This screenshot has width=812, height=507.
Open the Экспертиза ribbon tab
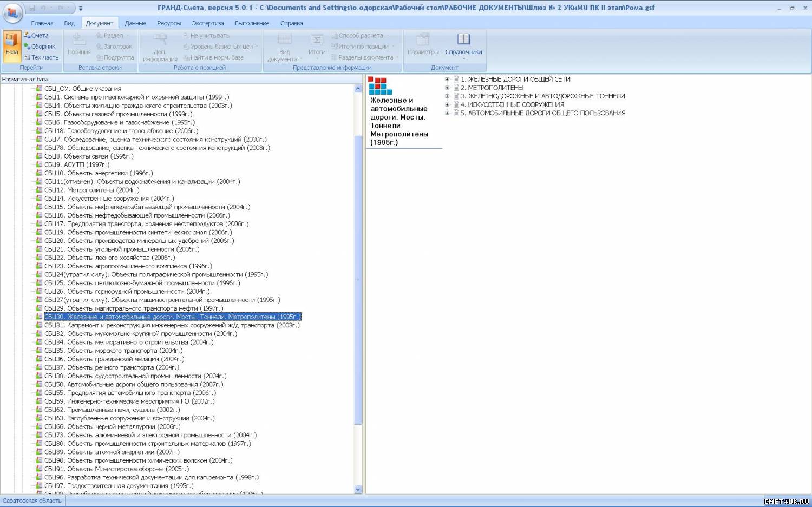pos(207,23)
